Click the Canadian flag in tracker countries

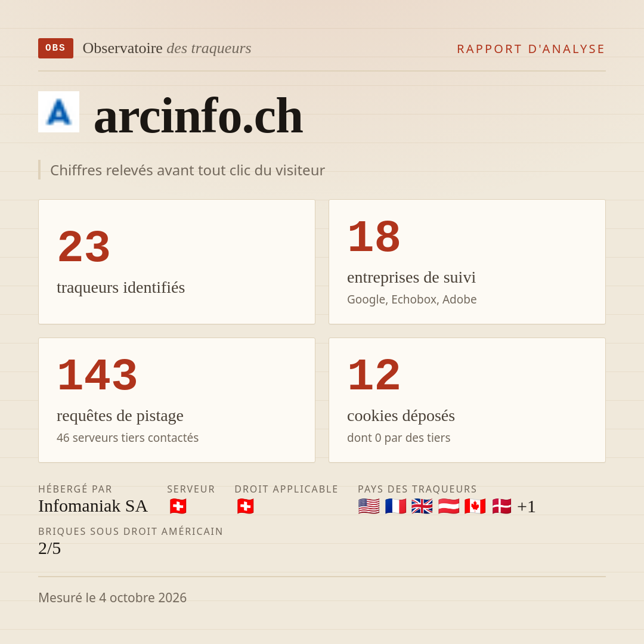(475, 506)
